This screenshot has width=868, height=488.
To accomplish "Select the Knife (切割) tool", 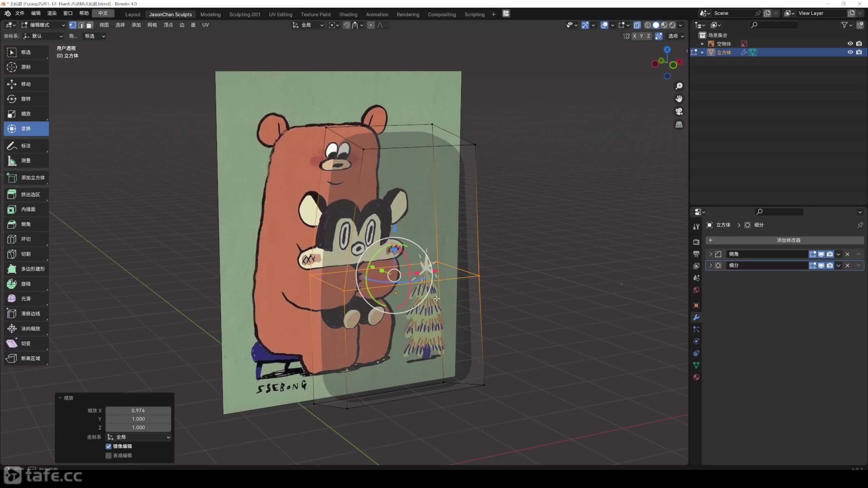I will point(26,254).
